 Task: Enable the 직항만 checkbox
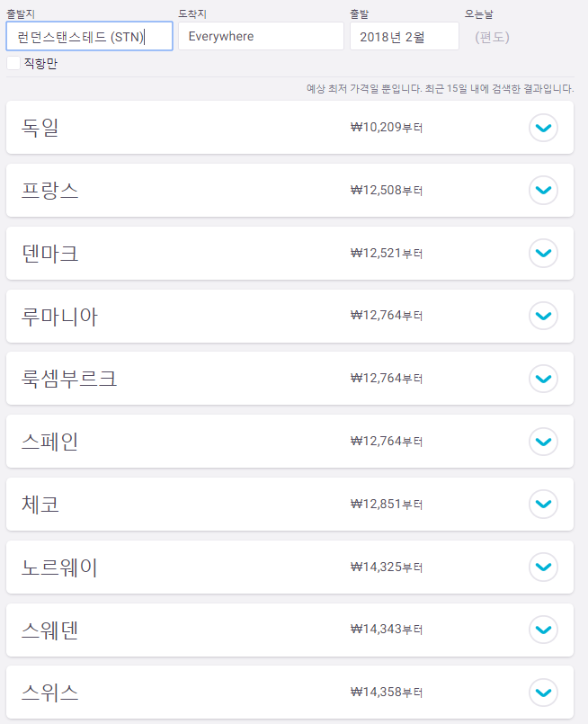[x=13, y=63]
